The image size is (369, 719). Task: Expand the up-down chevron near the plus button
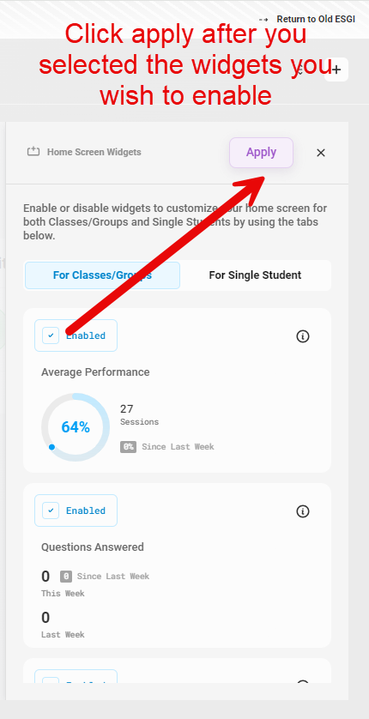click(x=299, y=70)
